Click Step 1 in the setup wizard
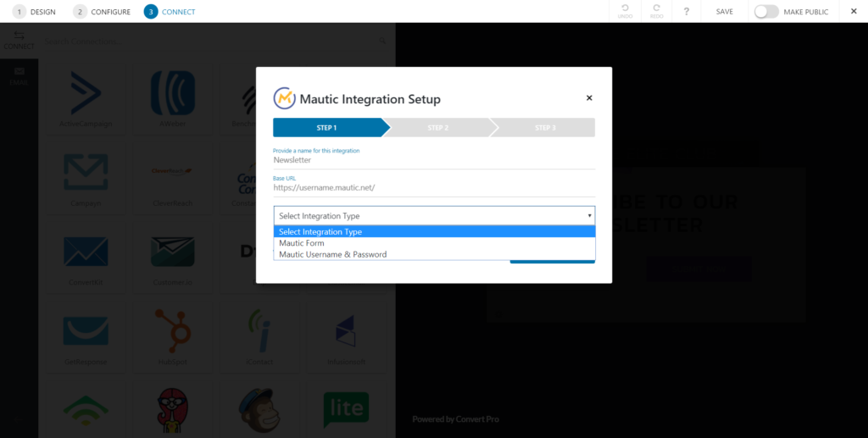Image resolution: width=868 pixels, height=438 pixels. coord(331,128)
